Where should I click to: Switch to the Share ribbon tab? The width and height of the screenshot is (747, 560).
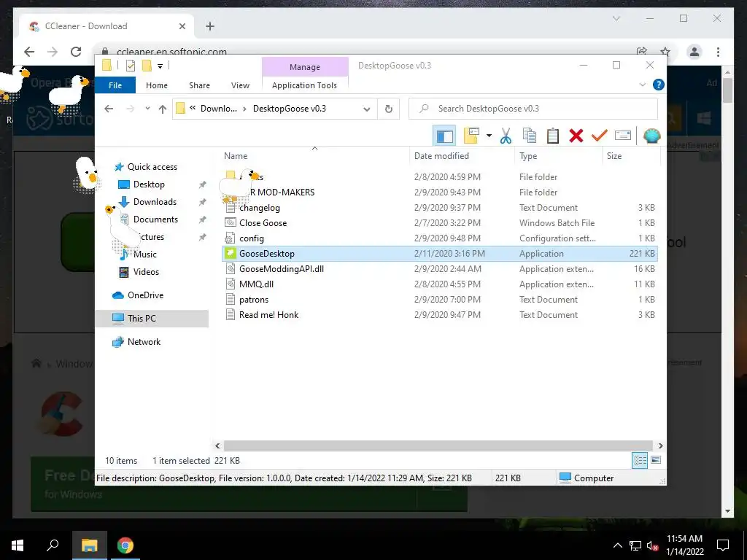click(x=199, y=85)
